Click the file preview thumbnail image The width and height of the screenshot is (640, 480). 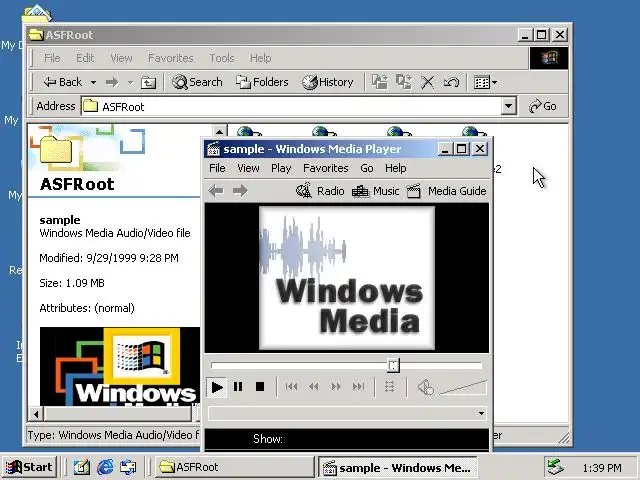pos(120,367)
